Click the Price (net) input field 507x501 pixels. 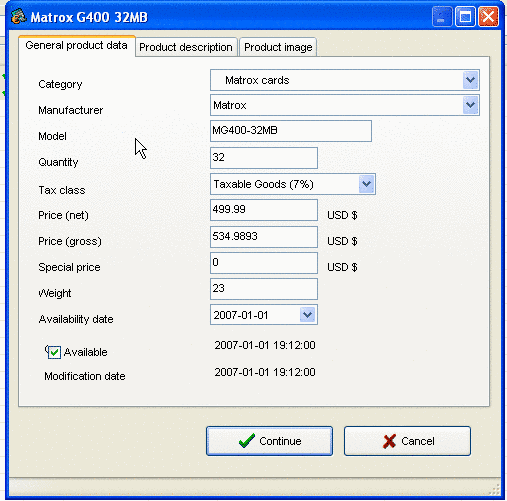(264, 210)
